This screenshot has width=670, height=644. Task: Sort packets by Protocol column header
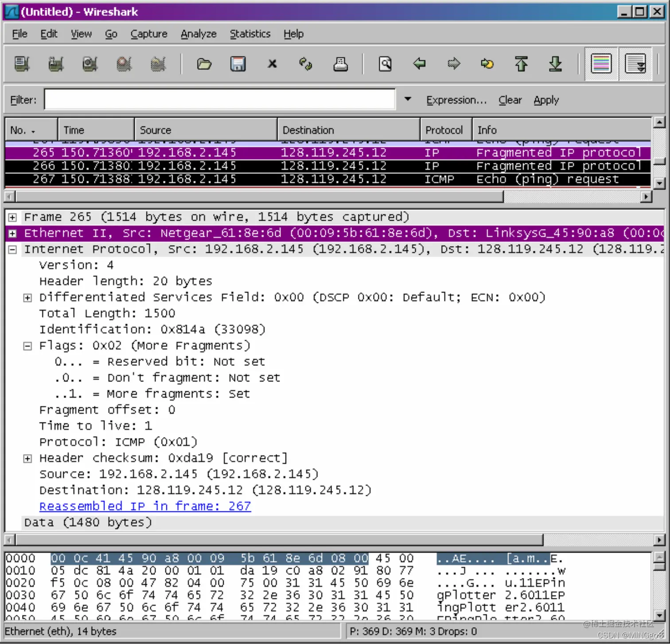(446, 130)
